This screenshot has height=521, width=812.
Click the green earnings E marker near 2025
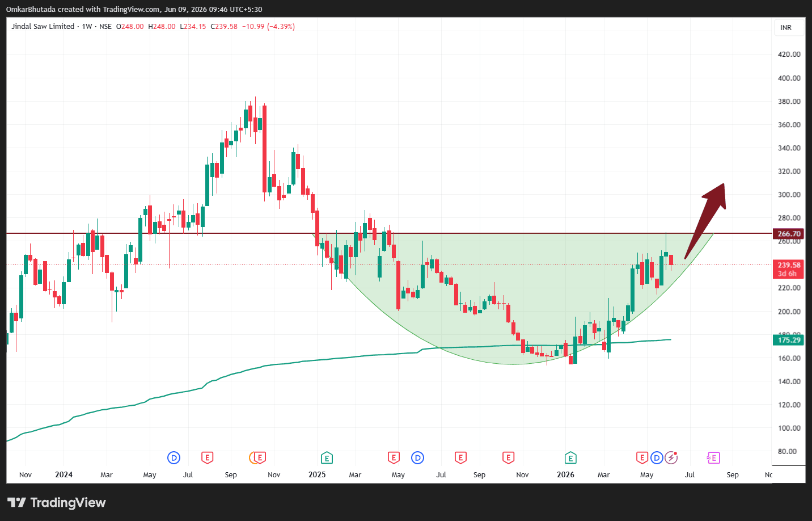tap(327, 457)
